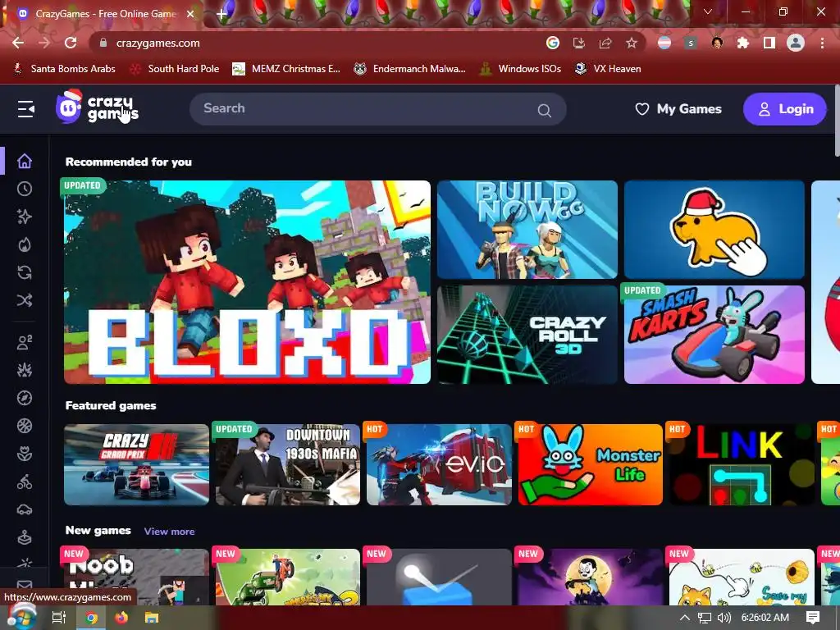Open the Noob new game thumbnail
The width and height of the screenshot is (840, 630).
[137, 577]
